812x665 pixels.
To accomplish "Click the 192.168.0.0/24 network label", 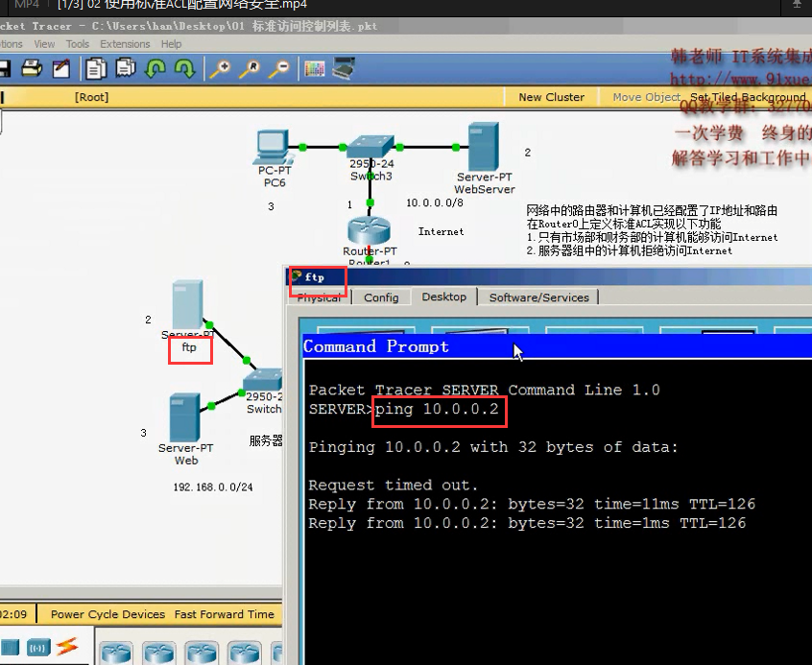I will pos(213,487).
